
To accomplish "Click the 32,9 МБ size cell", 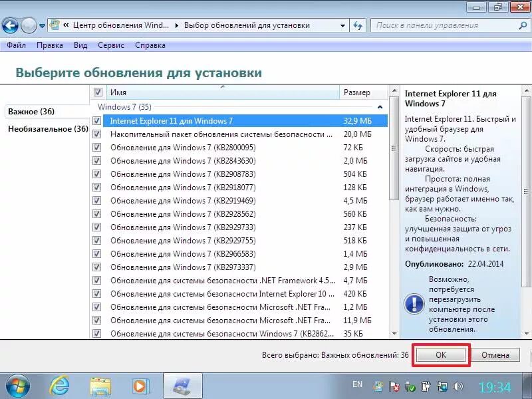I will (357, 121).
